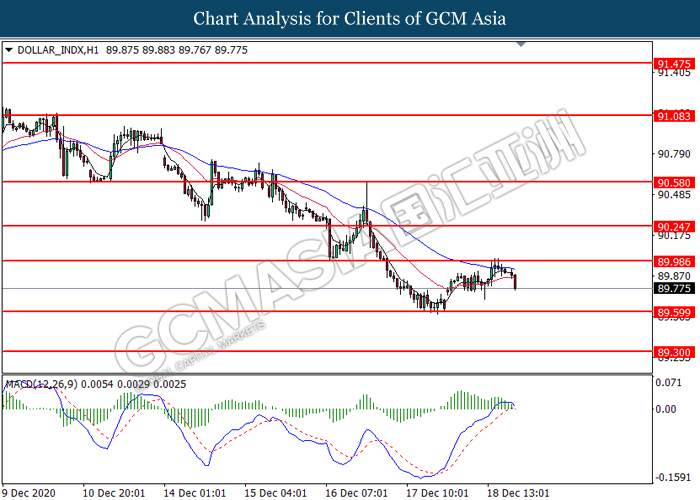Screen dimensions: 700x500
Task: Click the 14 Dec 01:01 time label
Action: point(196,492)
